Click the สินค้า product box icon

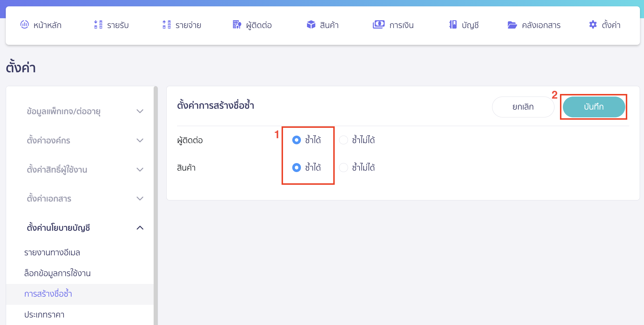[311, 25]
